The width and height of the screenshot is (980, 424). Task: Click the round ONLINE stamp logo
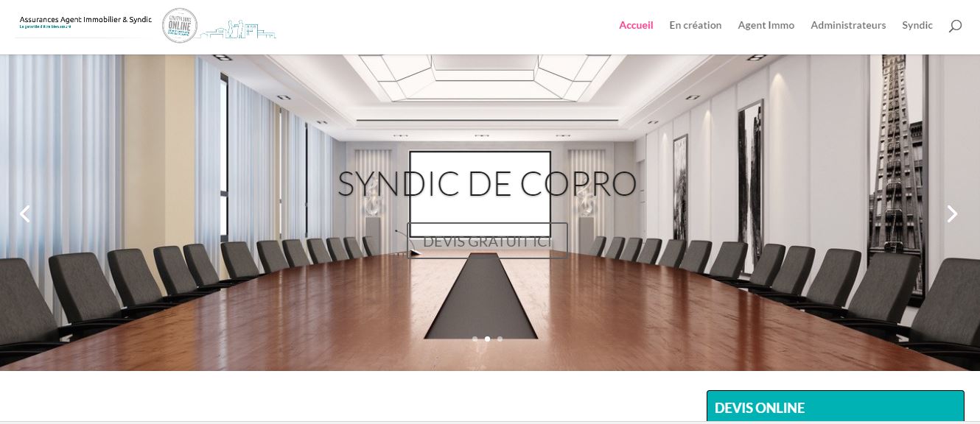point(180,25)
